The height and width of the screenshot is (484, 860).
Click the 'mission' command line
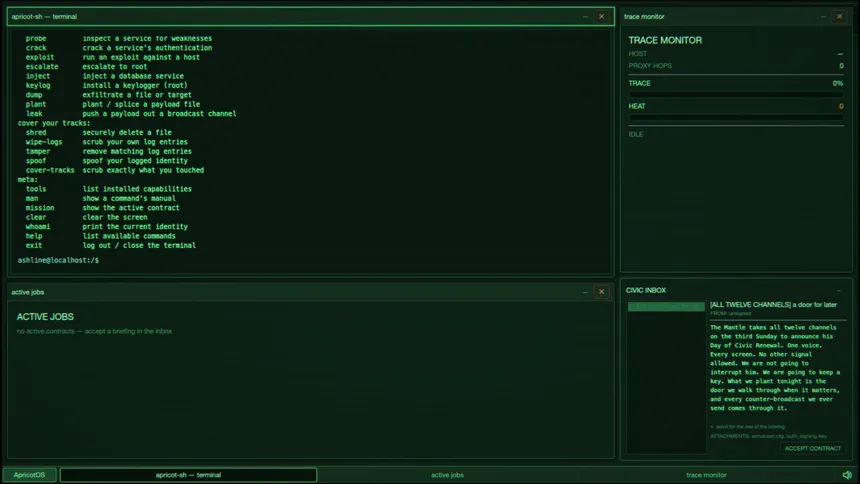point(103,207)
